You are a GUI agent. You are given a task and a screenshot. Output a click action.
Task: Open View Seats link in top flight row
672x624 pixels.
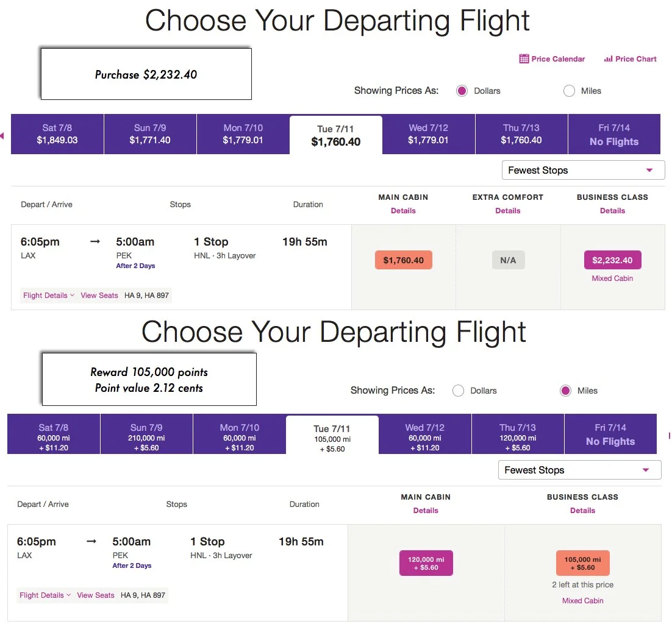[x=99, y=295]
